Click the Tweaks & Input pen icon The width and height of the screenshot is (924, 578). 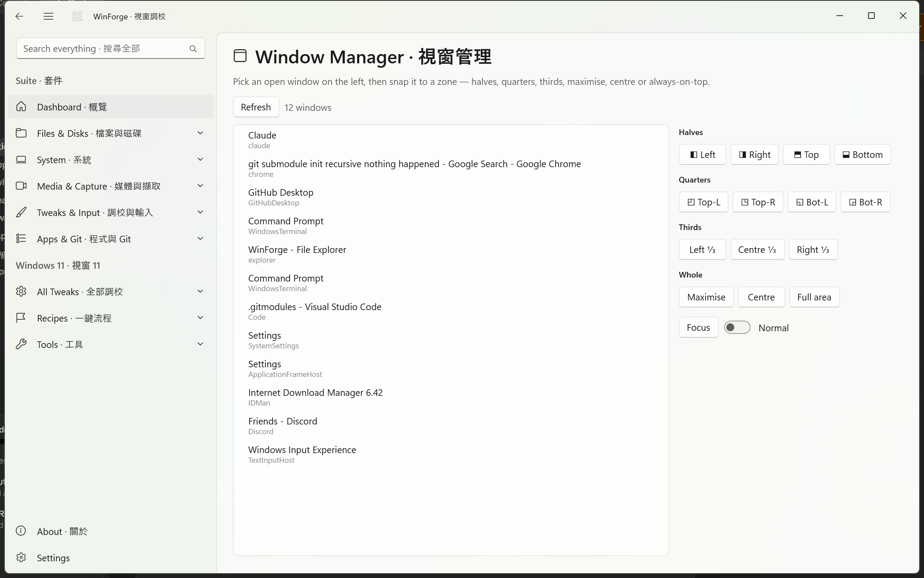(21, 212)
